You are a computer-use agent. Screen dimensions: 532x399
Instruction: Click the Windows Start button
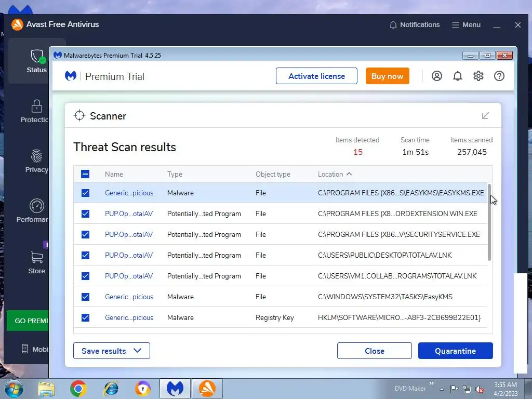pos(14,389)
